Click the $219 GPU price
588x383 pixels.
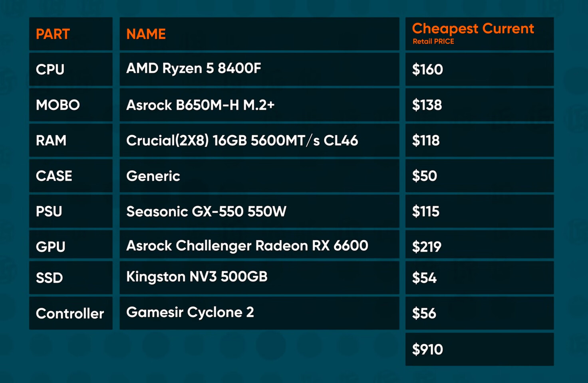click(427, 247)
